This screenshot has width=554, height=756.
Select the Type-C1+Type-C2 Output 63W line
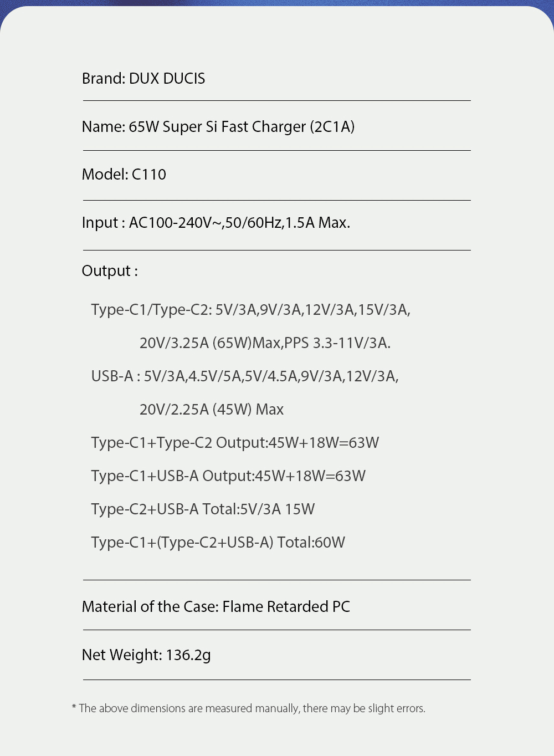235,443
